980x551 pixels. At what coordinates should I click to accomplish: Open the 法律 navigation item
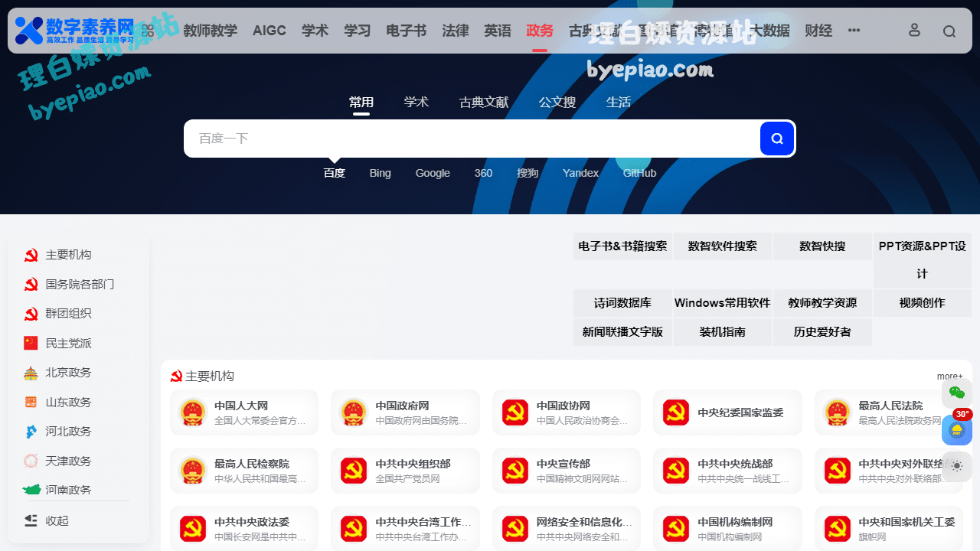point(456,31)
